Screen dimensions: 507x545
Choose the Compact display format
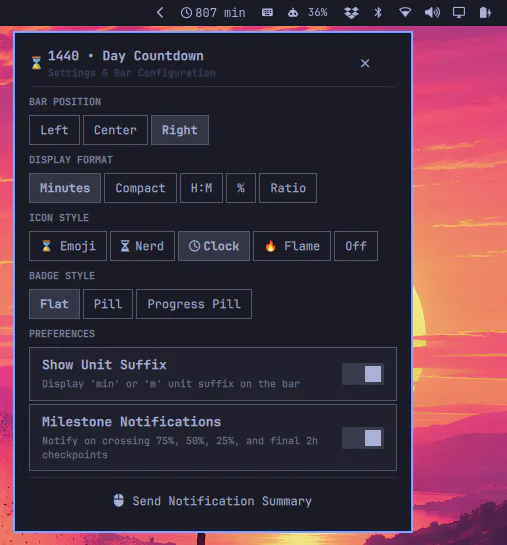140,188
